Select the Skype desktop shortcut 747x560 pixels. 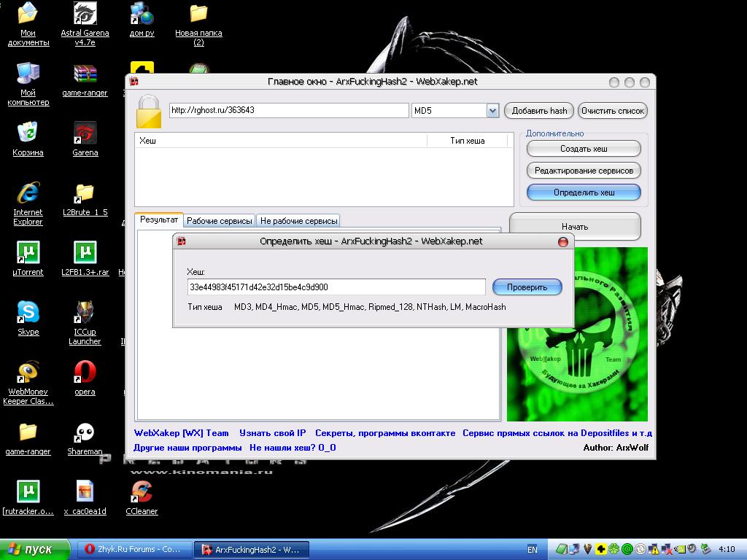(28, 319)
